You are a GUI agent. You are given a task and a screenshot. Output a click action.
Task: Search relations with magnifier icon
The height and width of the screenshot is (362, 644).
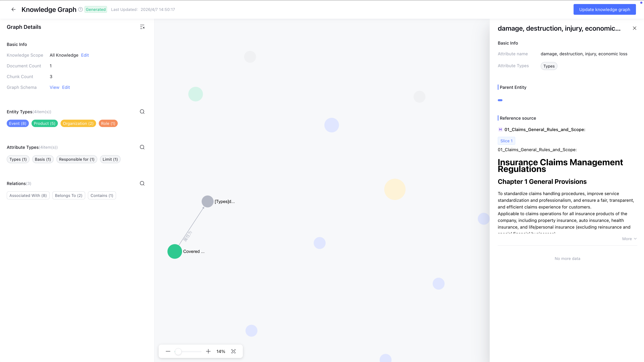click(142, 183)
